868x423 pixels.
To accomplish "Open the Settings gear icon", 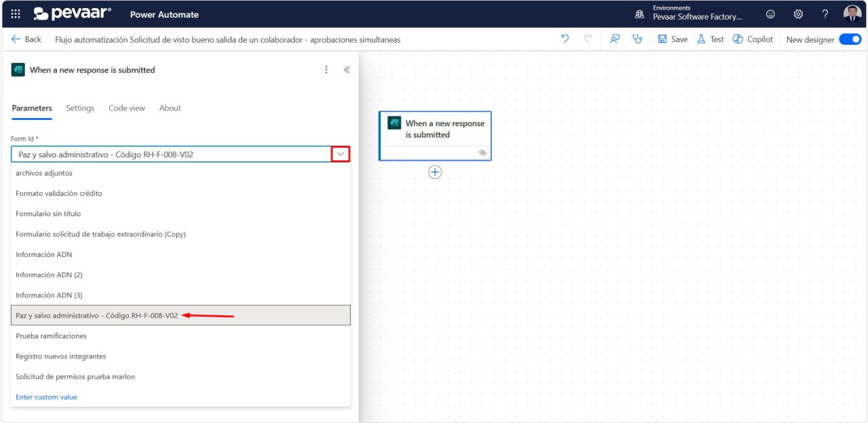I will pyautogui.click(x=798, y=14).
